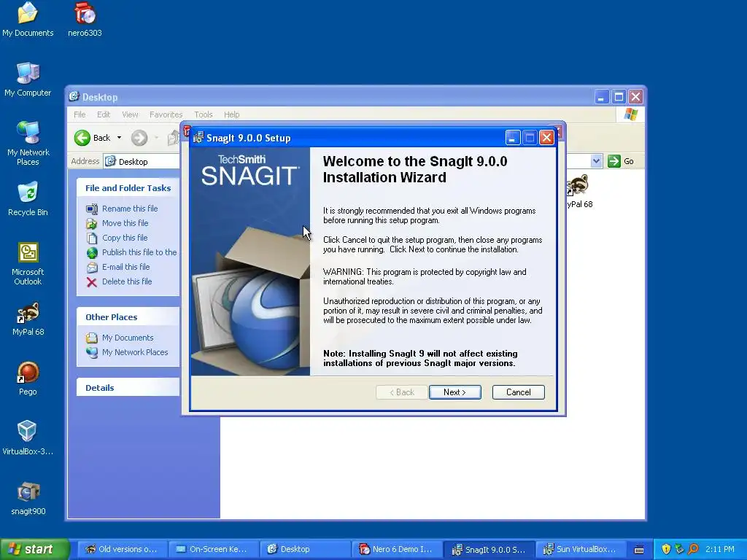The height and width of the screenshot is (560, 747).
Task: Open My Documents desktop icon
Action: 28,20
